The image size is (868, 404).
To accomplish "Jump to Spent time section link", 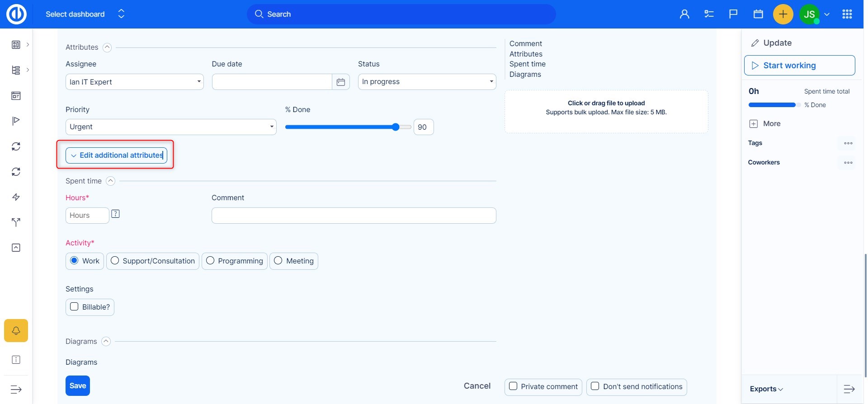I will [527, 64].
